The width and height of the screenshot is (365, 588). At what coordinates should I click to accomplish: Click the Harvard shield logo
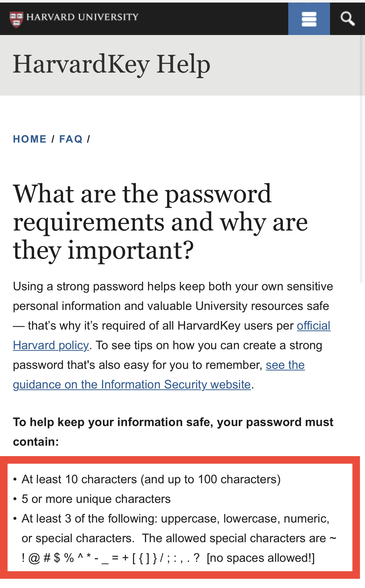pyautogui.click(x=16, y=20)
